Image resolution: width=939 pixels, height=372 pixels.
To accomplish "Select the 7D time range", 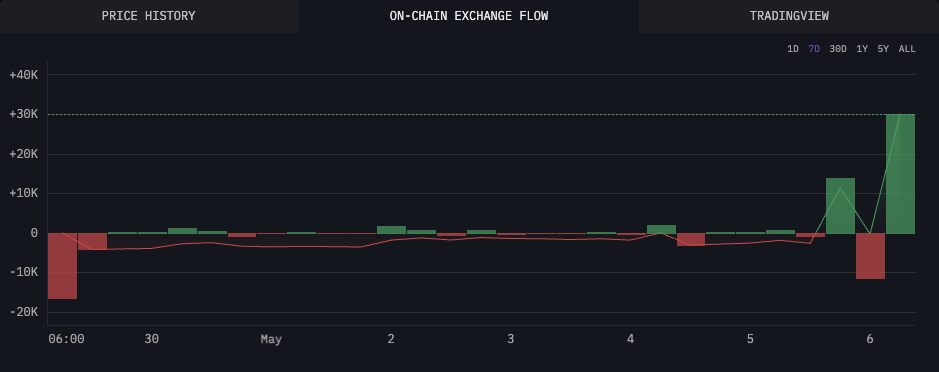I will (x=814, y=49).
